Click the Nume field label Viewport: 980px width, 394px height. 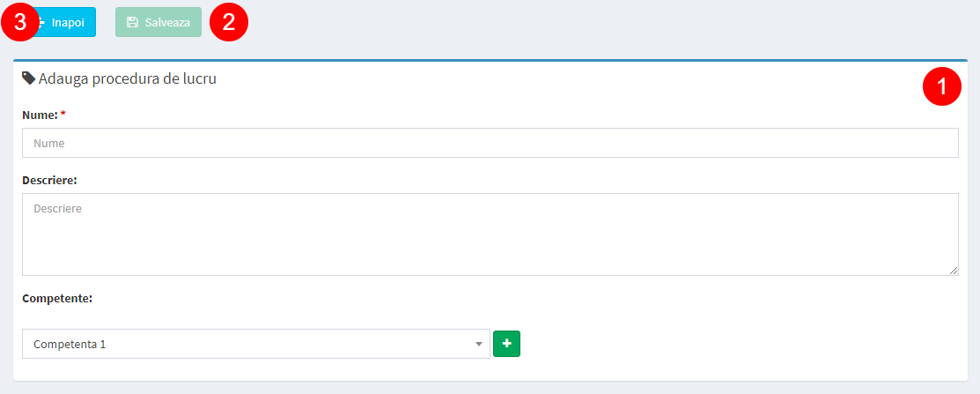point(40,115)
